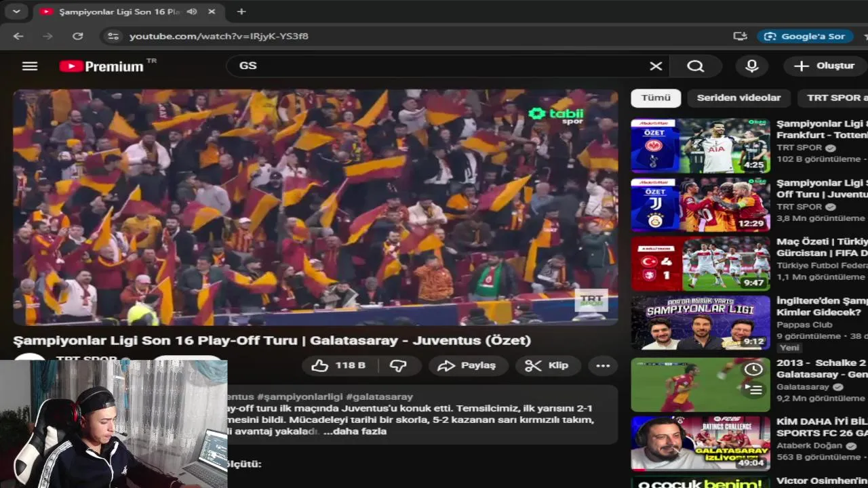The height and width of the screenshot is (488, 868).
Task: Open Türkiye Futbol Federasyonu channel name
Action: pyautogui.click(x=822, y=265)
